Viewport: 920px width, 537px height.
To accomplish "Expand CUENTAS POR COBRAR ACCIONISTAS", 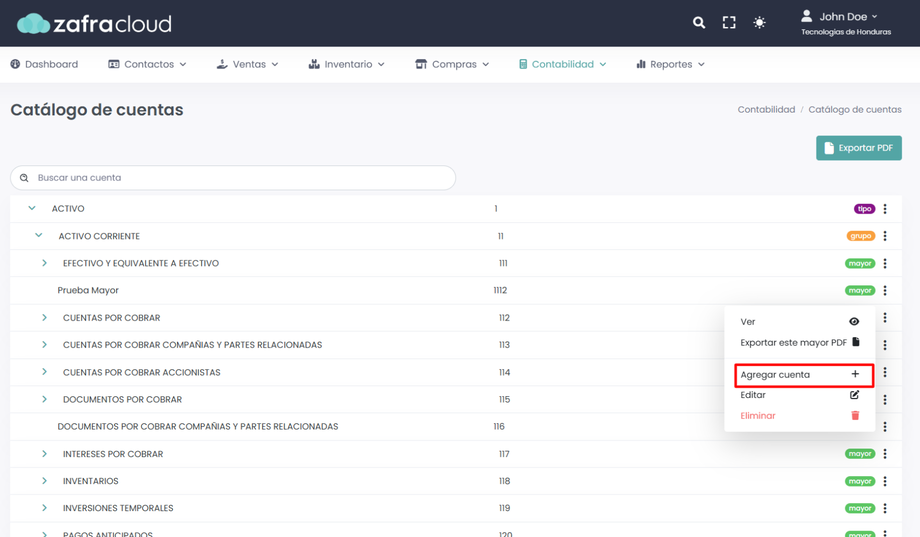I will point(45,372).
